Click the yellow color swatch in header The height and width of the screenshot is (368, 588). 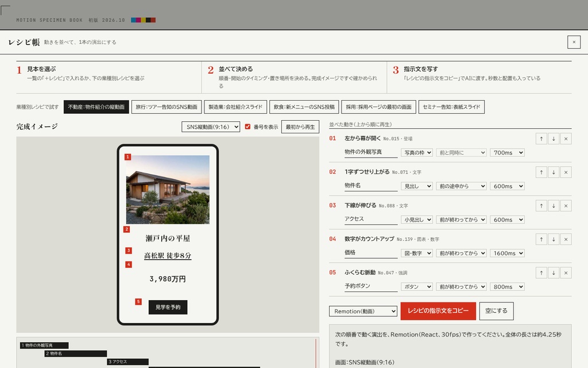point(143,20)
